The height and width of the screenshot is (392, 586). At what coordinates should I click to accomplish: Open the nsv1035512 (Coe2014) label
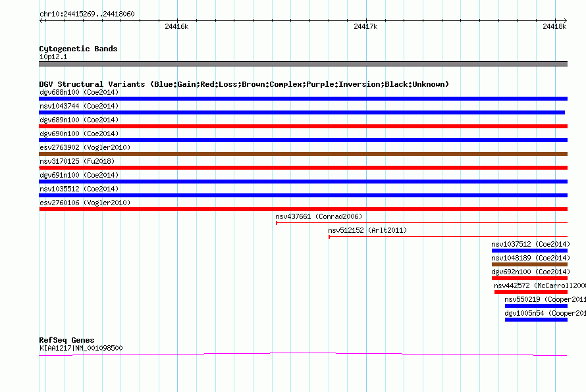tap(79, 189)
